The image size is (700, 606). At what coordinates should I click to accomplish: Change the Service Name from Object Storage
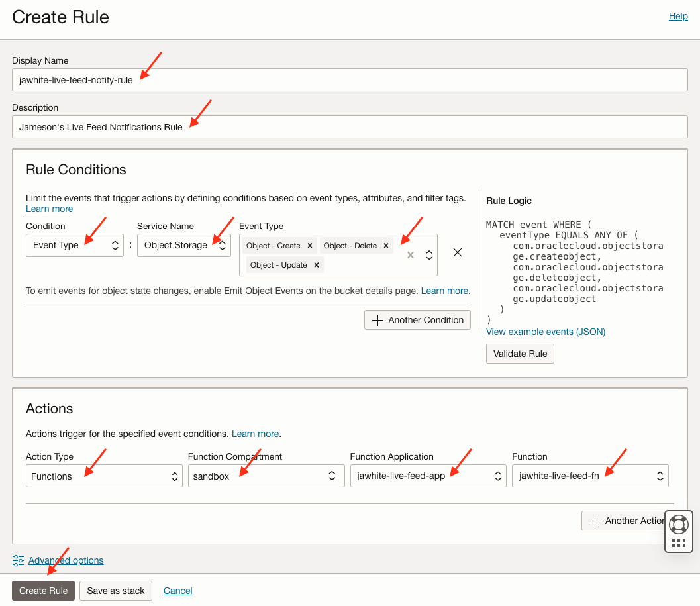coord(183,245)
